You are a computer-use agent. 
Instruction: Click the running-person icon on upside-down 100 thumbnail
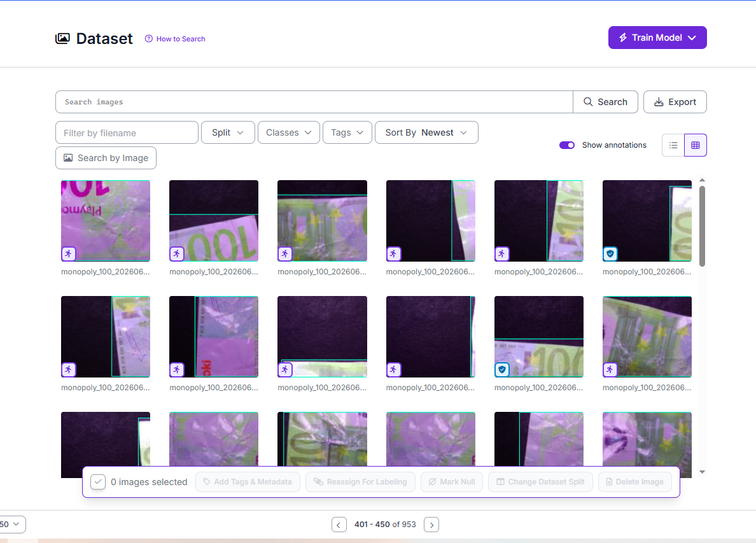177,253
